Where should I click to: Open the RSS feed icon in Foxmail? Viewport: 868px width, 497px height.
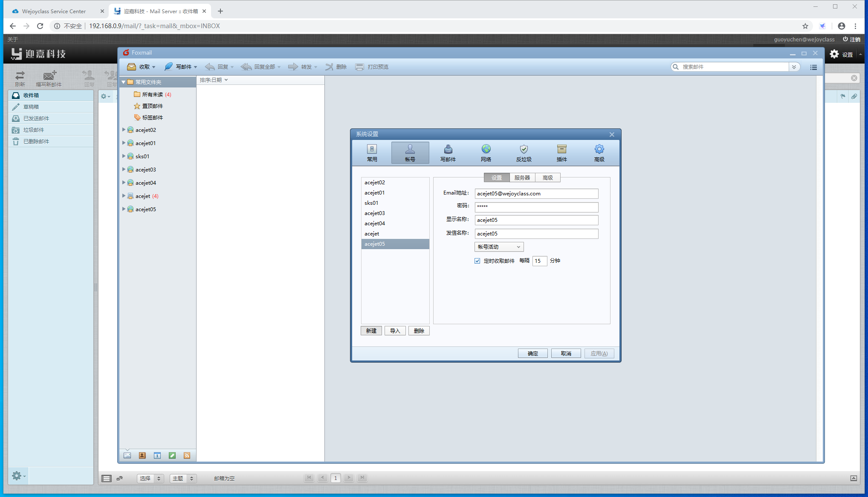tap(187, 456)
